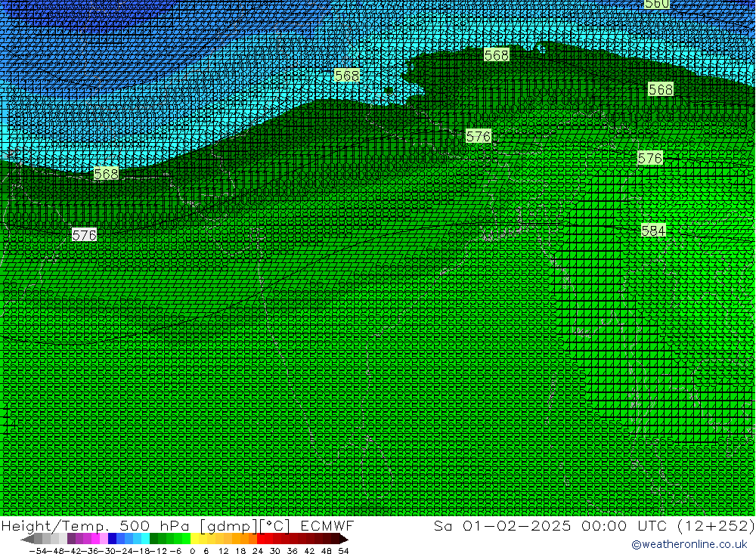The height and width of the screenshot is (554, 756).
Task: Click the 584 height contour label
Action: coord(653,231)
